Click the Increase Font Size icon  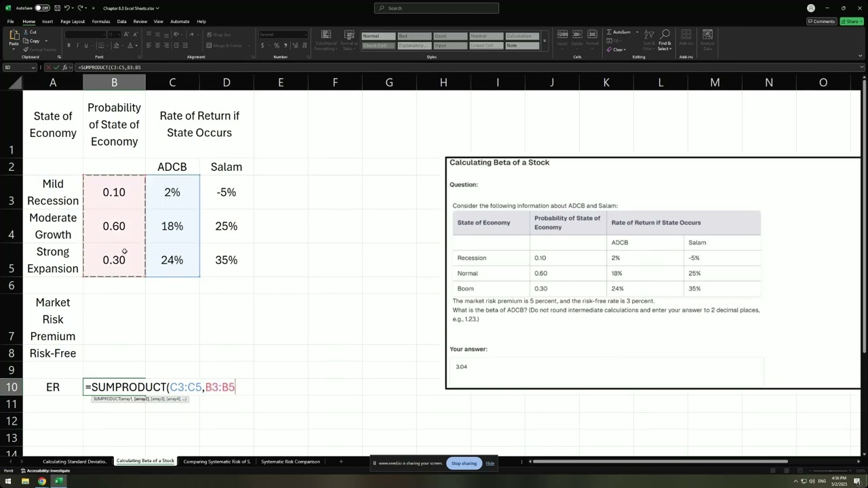tap(127, 35)
